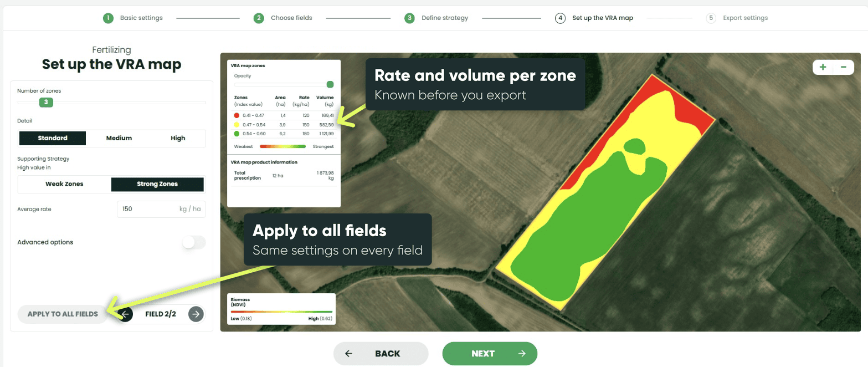The width and height of the screenshot is (868, 367).
Task: Click the Biomass (NDVI) legend label
Action: click(240, 302)
